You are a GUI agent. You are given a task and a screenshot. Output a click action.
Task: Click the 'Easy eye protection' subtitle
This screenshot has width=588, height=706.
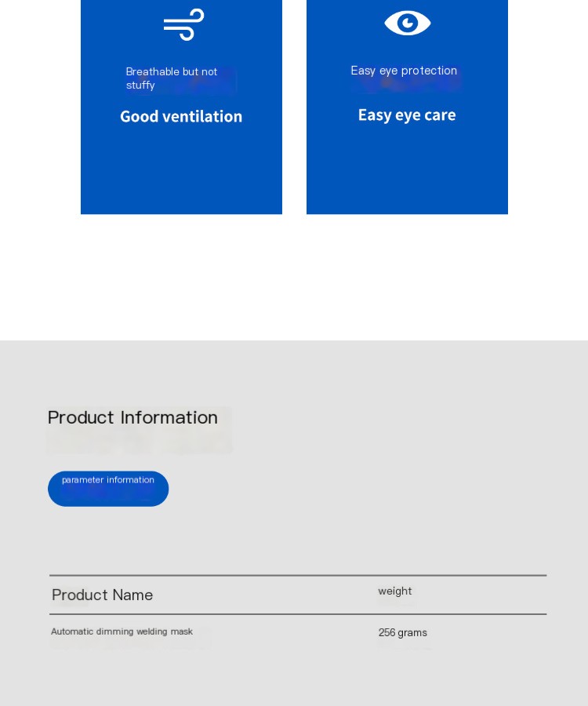pos(404,71)
